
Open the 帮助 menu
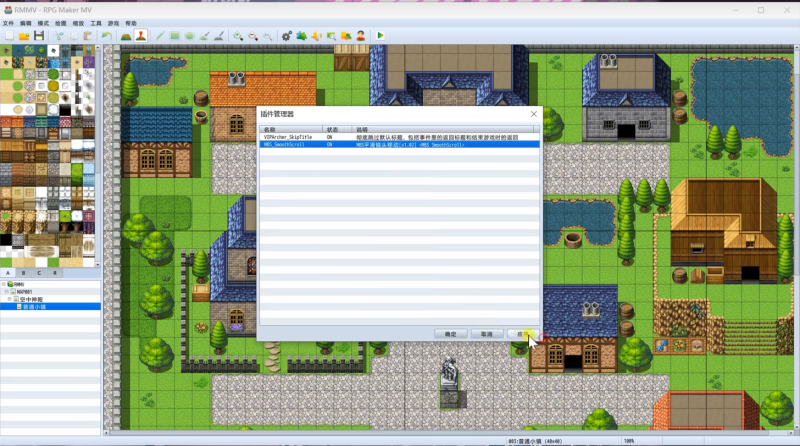pos(131,23)
